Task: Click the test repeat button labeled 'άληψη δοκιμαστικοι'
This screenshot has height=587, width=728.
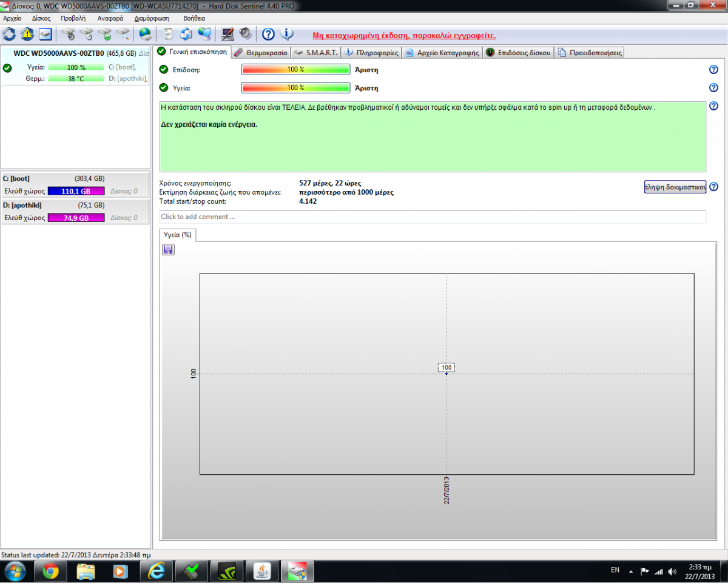Action: tap(675, 187)
